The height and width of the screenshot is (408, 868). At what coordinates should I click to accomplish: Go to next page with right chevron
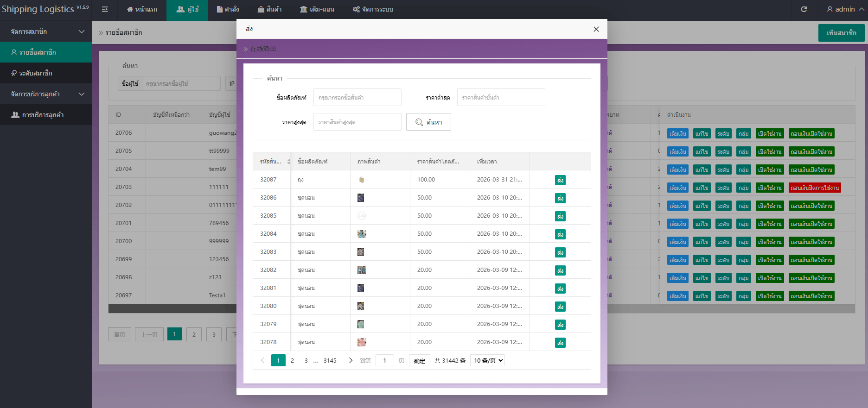(351, 360)
